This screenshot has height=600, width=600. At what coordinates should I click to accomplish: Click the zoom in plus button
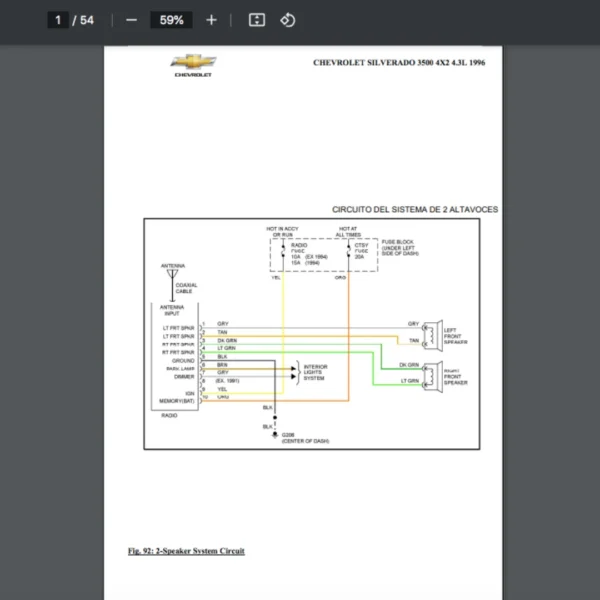[x=211, y=20]
